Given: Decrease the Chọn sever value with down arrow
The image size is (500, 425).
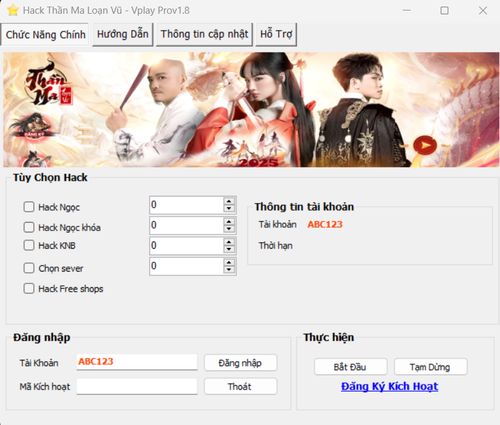Looking at the screenshot, I should point(229,270).
